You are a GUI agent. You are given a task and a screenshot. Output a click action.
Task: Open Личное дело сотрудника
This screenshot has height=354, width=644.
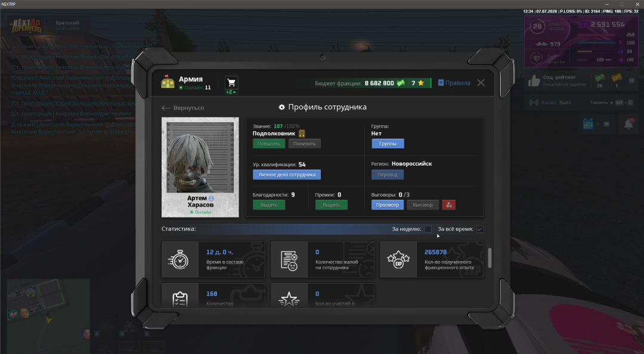(287, 175)
